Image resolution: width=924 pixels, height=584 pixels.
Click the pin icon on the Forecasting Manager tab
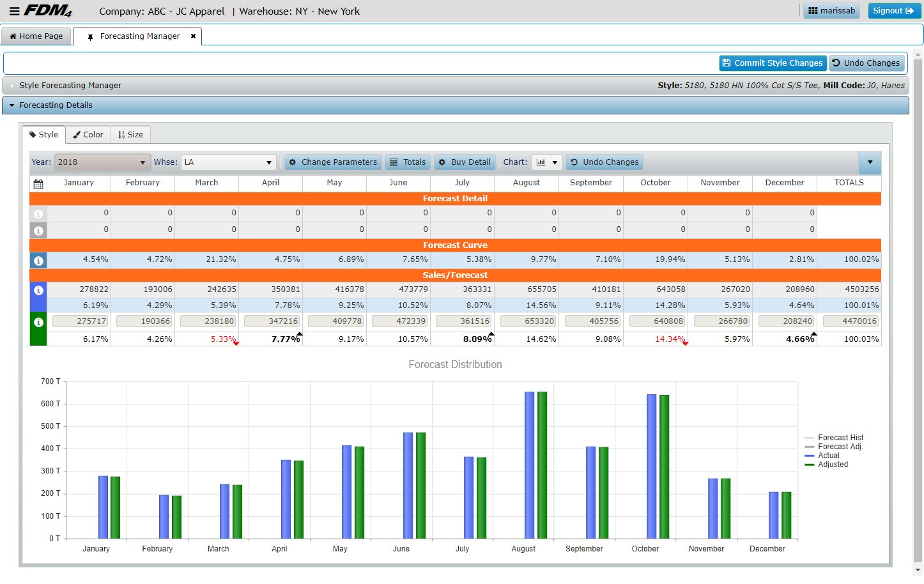click(x=90, y=37)
